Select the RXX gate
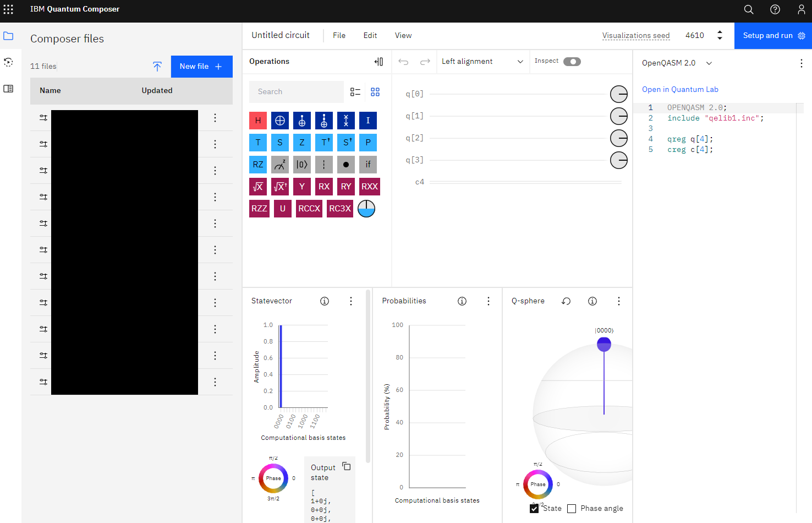This screenshot has width=812, height=523. [370, 187]
